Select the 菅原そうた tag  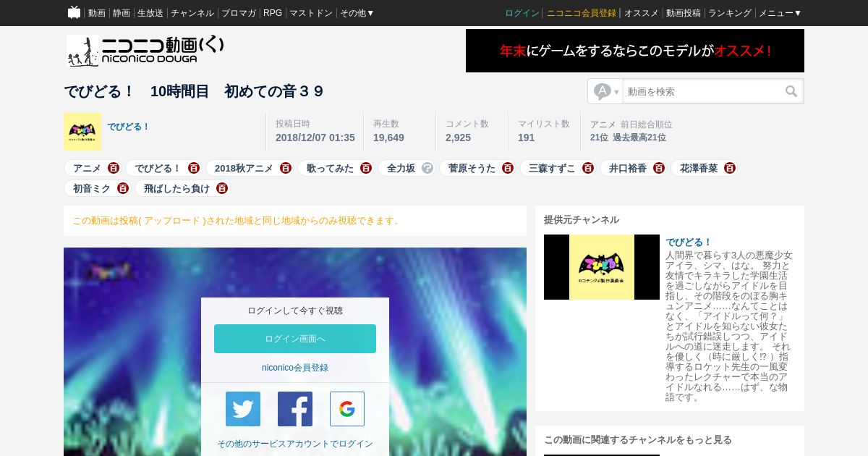[472, 168]
